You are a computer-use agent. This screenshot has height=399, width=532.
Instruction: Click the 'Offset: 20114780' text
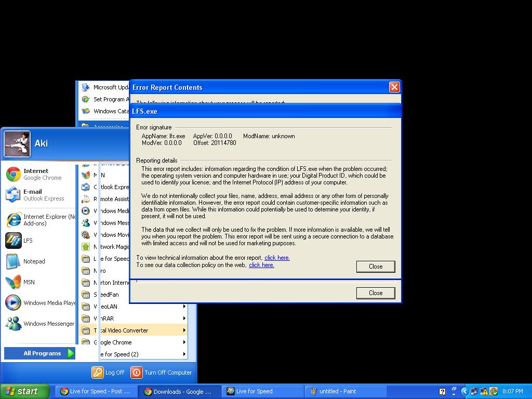coord(215,143)
